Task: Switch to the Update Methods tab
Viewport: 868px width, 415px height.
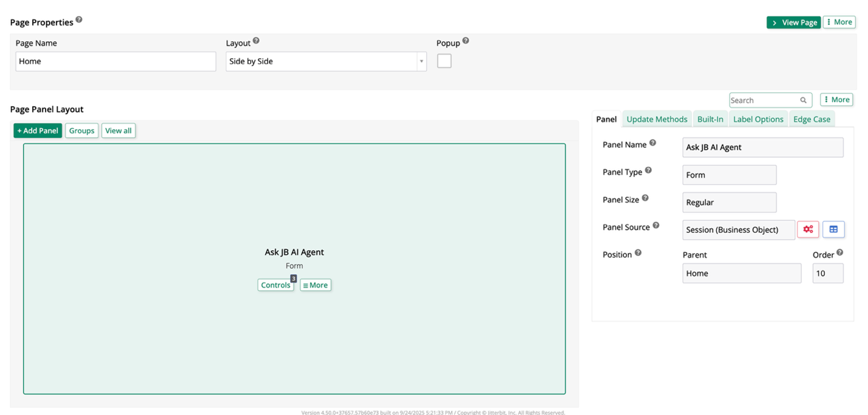Action: 657,120
